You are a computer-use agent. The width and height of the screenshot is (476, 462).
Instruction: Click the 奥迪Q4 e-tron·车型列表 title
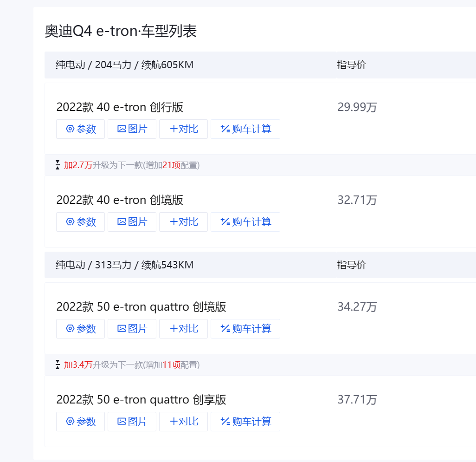click(121, 31)
